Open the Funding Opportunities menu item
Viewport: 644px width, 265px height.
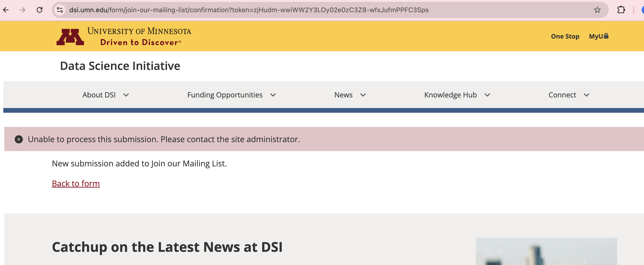click(x=225, y=95)
